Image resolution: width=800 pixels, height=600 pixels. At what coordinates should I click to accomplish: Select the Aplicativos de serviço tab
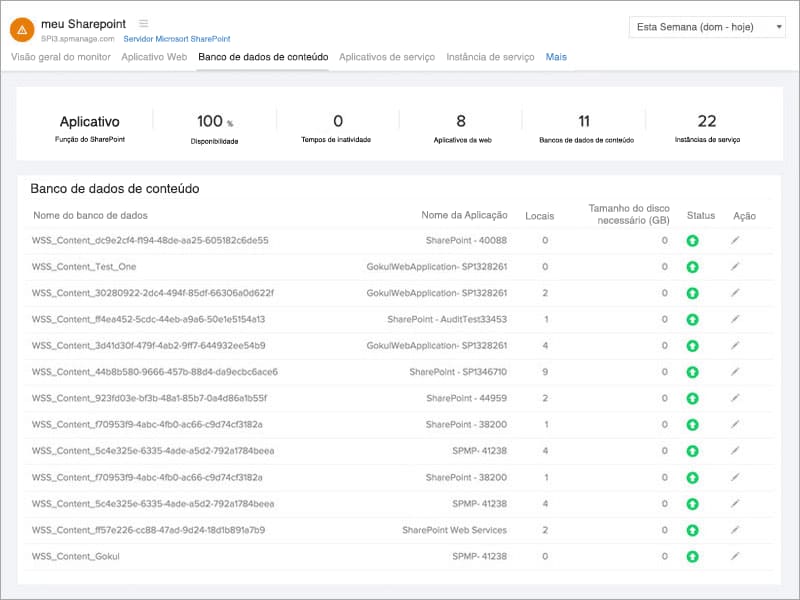[x=387, y=58]
